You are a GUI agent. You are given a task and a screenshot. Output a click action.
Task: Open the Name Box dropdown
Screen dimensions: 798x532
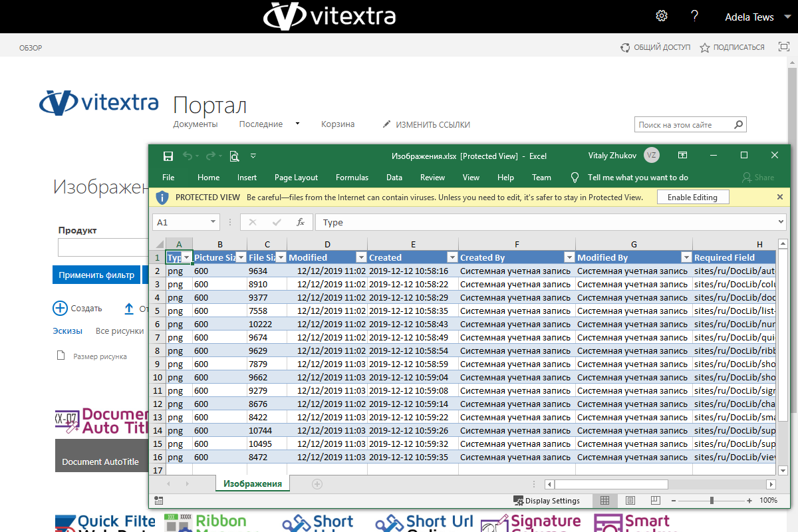tap(213, 222)
